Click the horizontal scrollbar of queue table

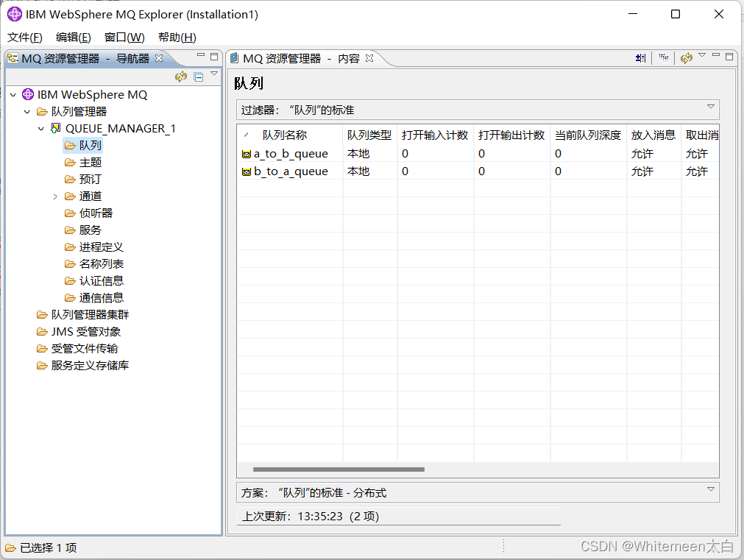[x=339, y=469]
